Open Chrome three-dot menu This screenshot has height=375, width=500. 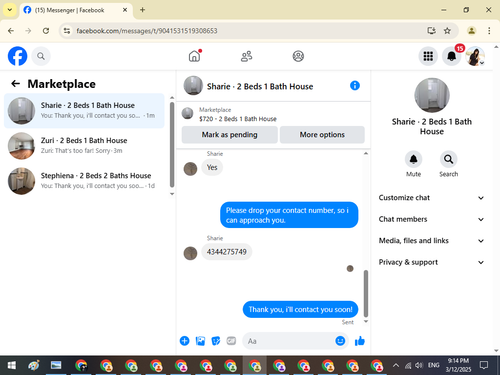pos(489,31)
